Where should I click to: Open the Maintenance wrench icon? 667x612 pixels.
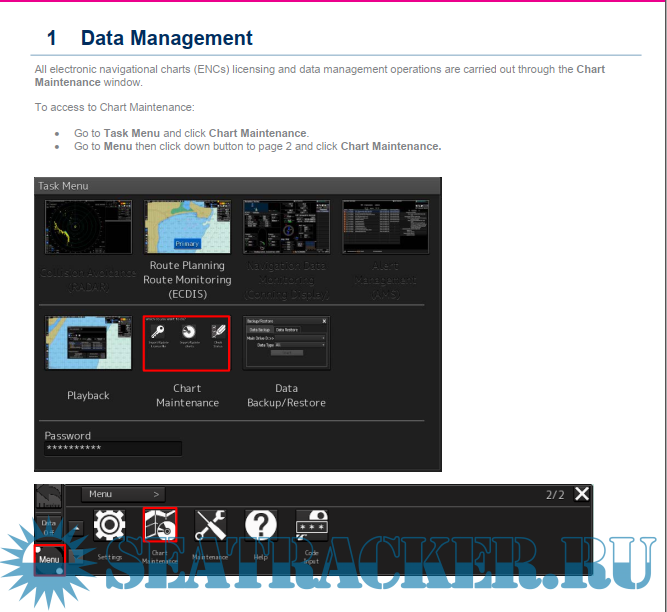210,526
